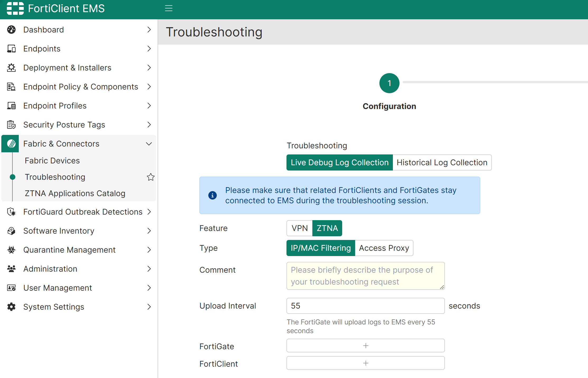Click the info icon in blue notice

[213, 195]
